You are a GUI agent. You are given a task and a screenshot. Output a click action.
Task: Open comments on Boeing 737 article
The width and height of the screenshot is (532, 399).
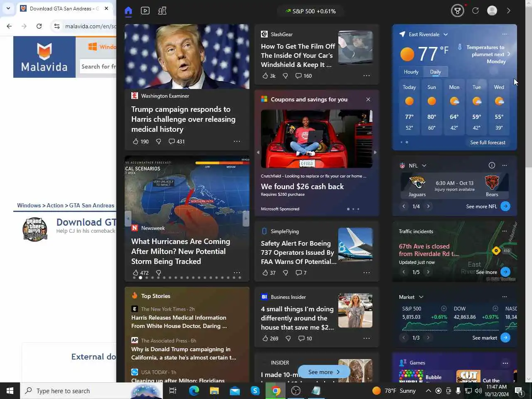click(301, 273)
